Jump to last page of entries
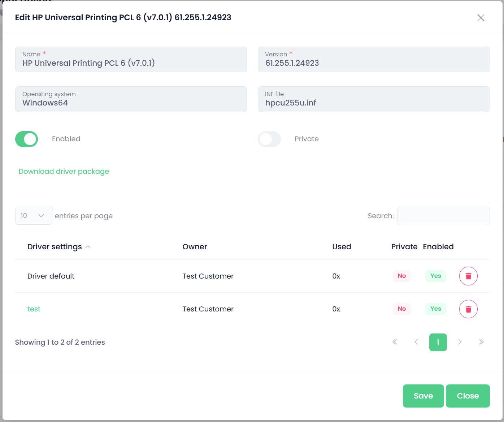The height and width of the screenshot is (422, 504). [x=481, y=342]
